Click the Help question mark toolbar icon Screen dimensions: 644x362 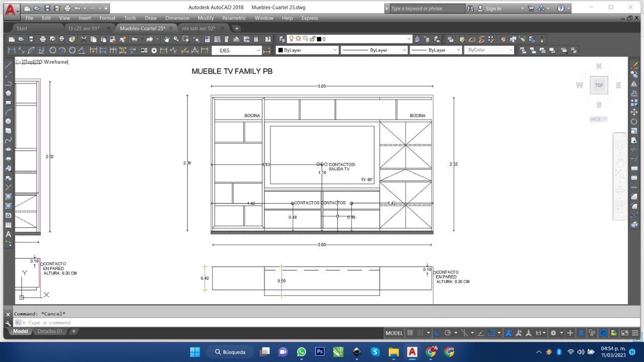(268, 39)
